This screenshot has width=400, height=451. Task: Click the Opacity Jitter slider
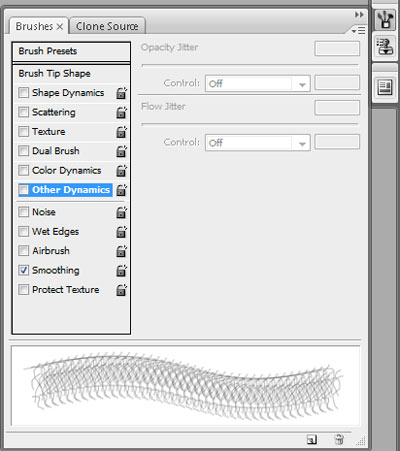pos(250,65)
